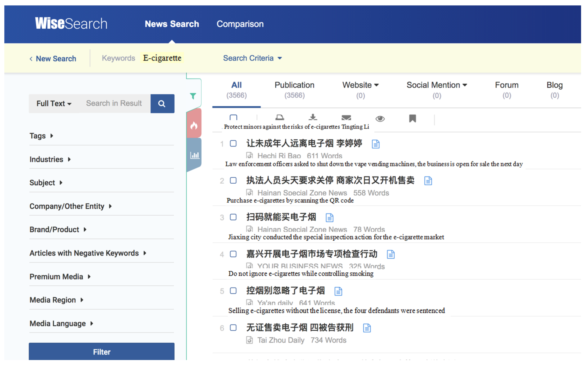
Task: Click the download icon in the results toolbar
Action: [x=313, y=117]
